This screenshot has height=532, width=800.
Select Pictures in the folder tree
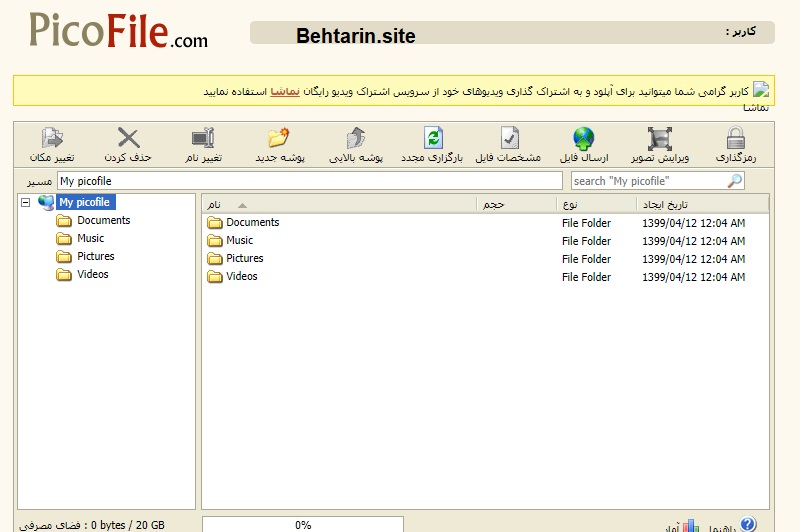(x=95, y=256)
